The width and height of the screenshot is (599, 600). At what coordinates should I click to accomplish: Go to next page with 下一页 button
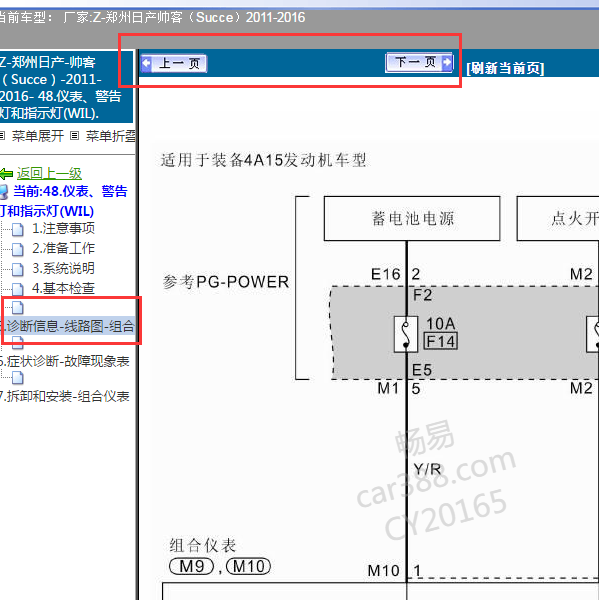click(x=419, y=62)
